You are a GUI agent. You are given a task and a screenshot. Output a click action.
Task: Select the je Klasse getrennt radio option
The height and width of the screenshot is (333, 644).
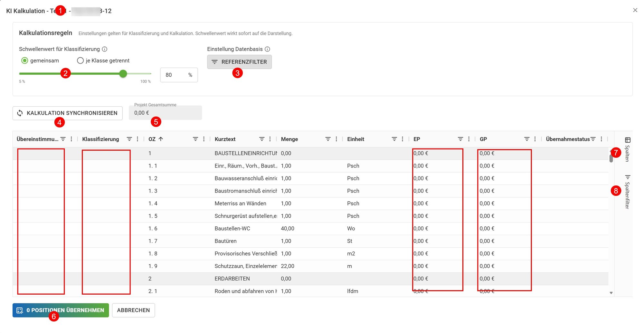[80, 61]
